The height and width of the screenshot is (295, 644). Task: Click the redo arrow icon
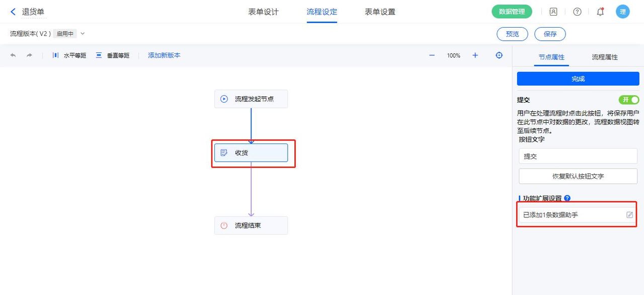[x=29, y=55]
